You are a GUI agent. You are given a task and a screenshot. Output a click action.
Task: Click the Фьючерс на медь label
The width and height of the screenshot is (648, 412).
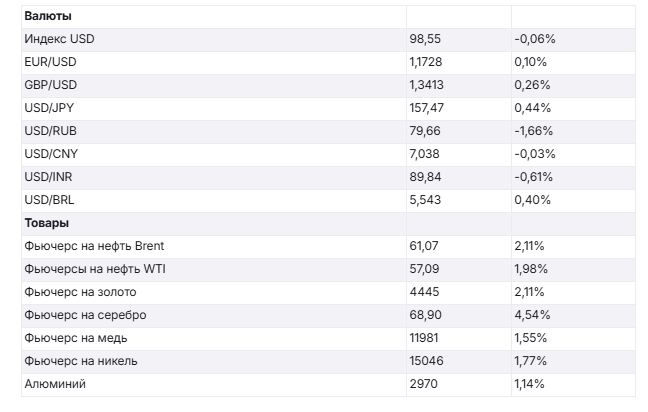pyautogui.click(x=75, y=338)
